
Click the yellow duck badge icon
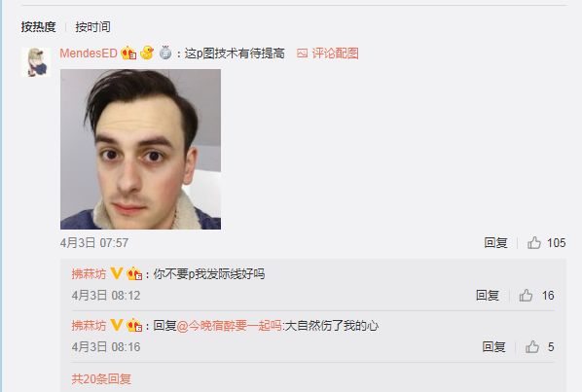pyautogui.click(x=147, y=53)
